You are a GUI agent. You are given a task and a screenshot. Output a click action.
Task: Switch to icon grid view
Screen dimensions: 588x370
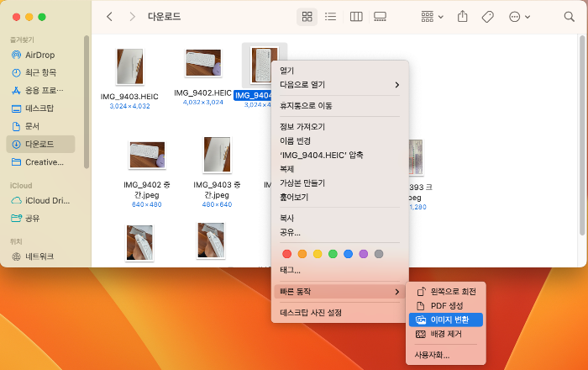click(x=307, y=17)
